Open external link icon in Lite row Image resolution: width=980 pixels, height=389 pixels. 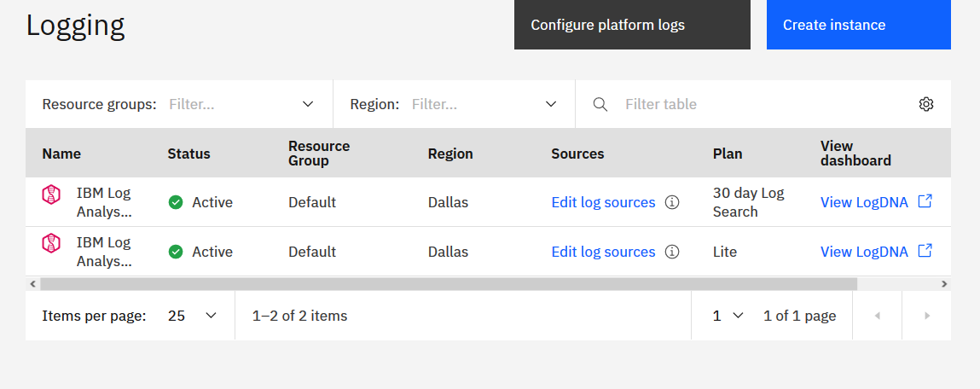pyautogui.click(x=925, y=251)
